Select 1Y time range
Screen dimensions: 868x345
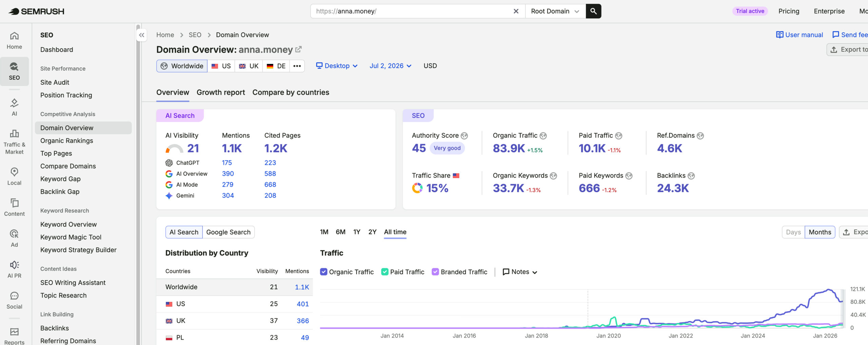357,232
